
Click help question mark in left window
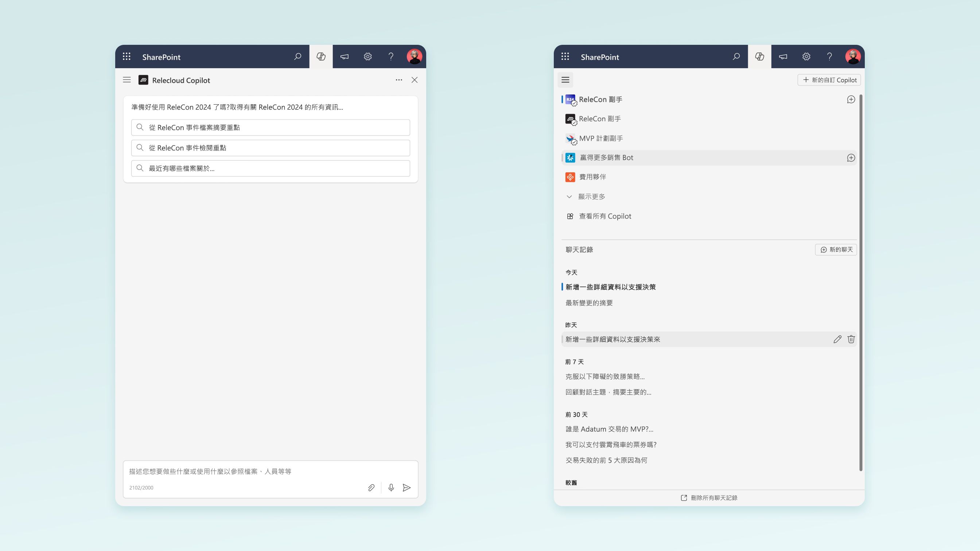coord(391,56)
